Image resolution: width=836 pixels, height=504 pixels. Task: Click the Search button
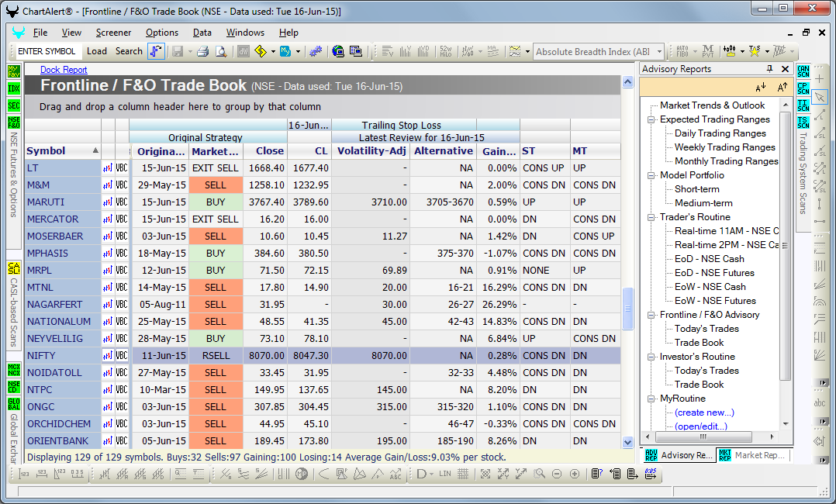click(129, 51)
